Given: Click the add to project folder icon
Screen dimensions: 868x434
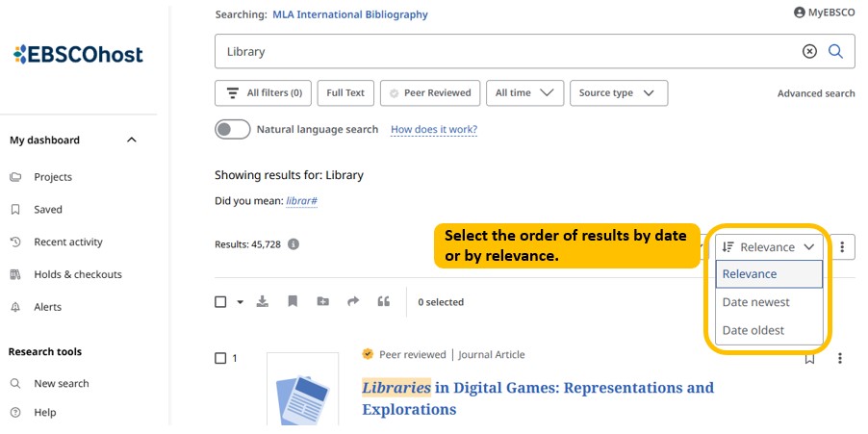Looking at the screenshot, I should pos(323,302).
